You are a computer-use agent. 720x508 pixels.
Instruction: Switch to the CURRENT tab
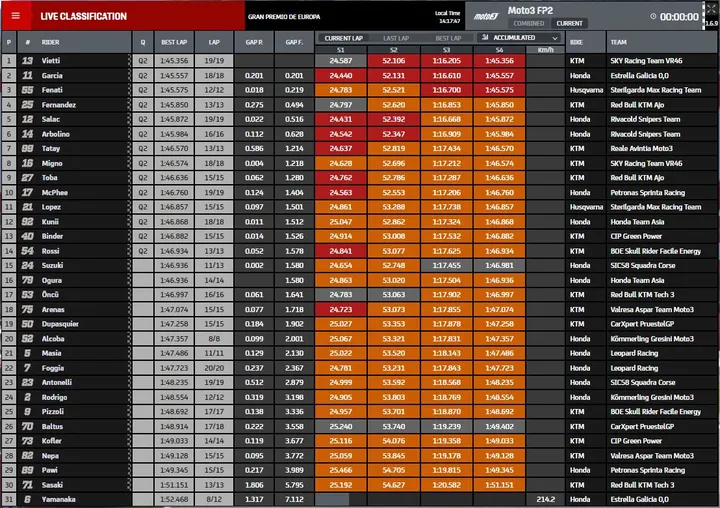click(569, 23)
